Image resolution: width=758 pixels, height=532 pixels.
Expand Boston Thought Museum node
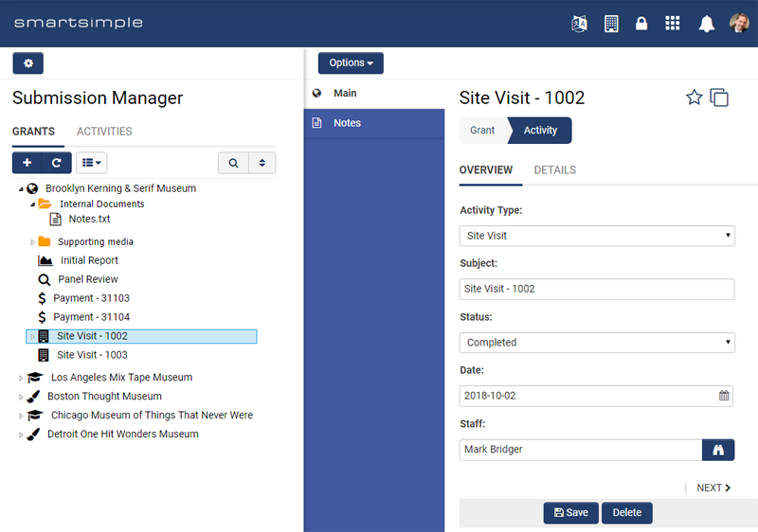[21, 397]
